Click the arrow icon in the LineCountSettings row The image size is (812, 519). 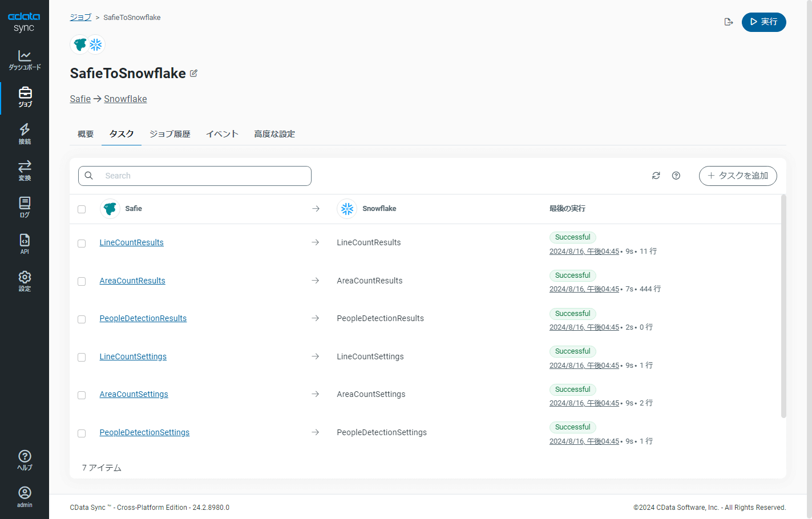tap(316, 356)
